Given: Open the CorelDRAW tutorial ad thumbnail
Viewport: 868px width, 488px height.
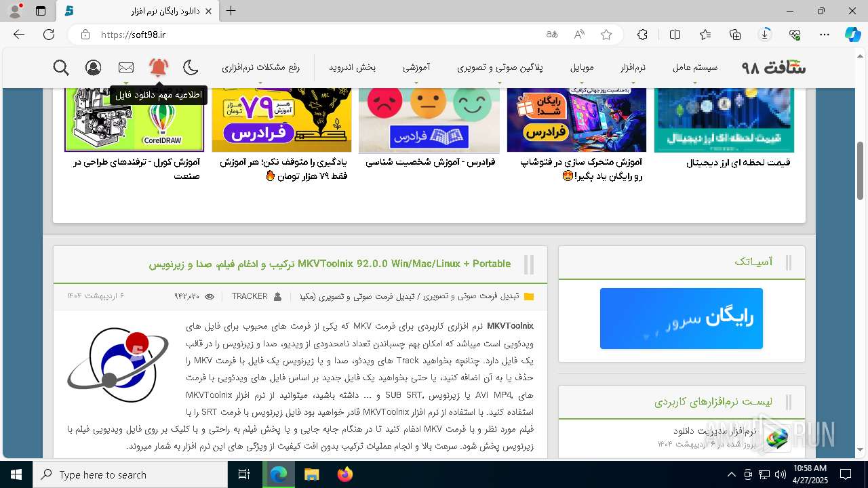Looking at the screenshot, I should pyautogui.click(x=134, y=120).
